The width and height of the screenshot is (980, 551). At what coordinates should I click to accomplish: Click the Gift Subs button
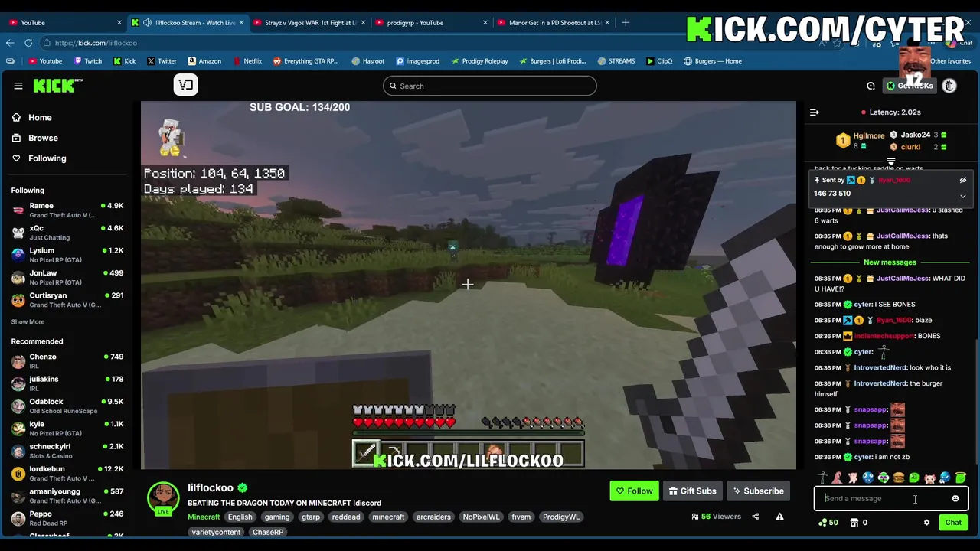tap(693, 491)
